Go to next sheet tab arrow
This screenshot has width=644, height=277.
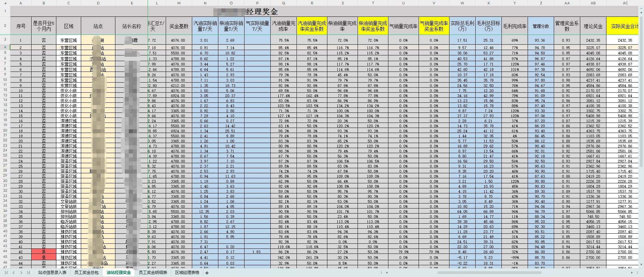21,273
